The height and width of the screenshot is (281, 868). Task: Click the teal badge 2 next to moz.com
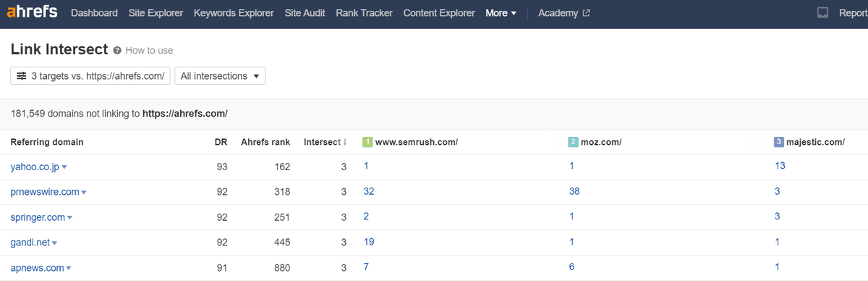pyautogui.click(x=574, y=142)
